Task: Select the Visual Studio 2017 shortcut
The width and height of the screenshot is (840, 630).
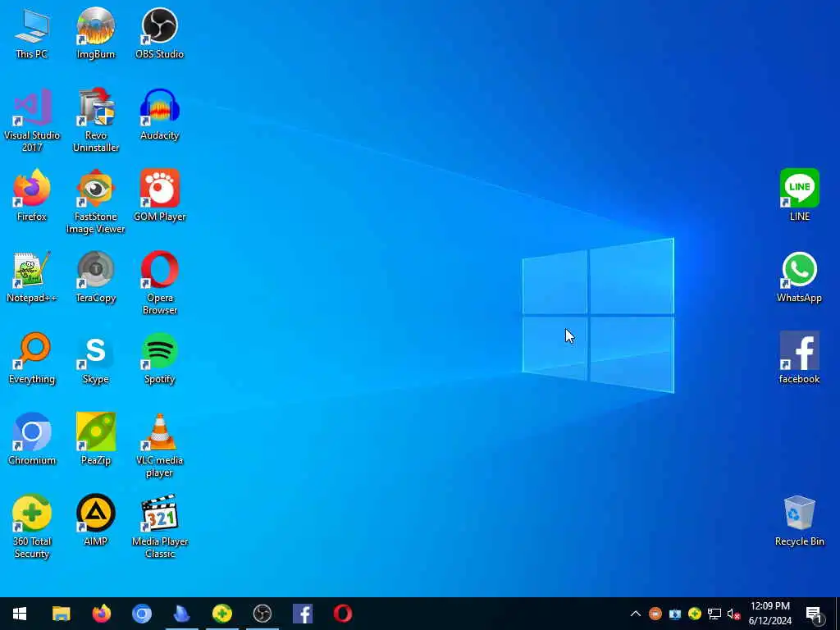Action: (32, 120)
